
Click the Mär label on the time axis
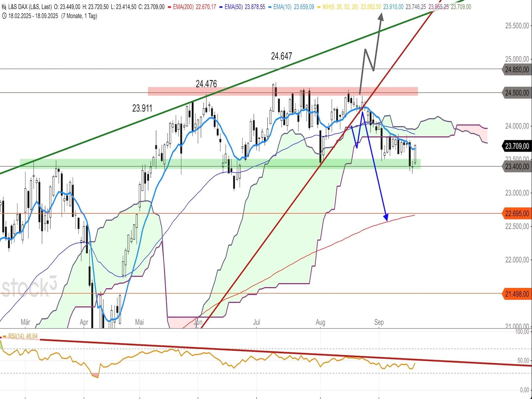pos(25,322)
